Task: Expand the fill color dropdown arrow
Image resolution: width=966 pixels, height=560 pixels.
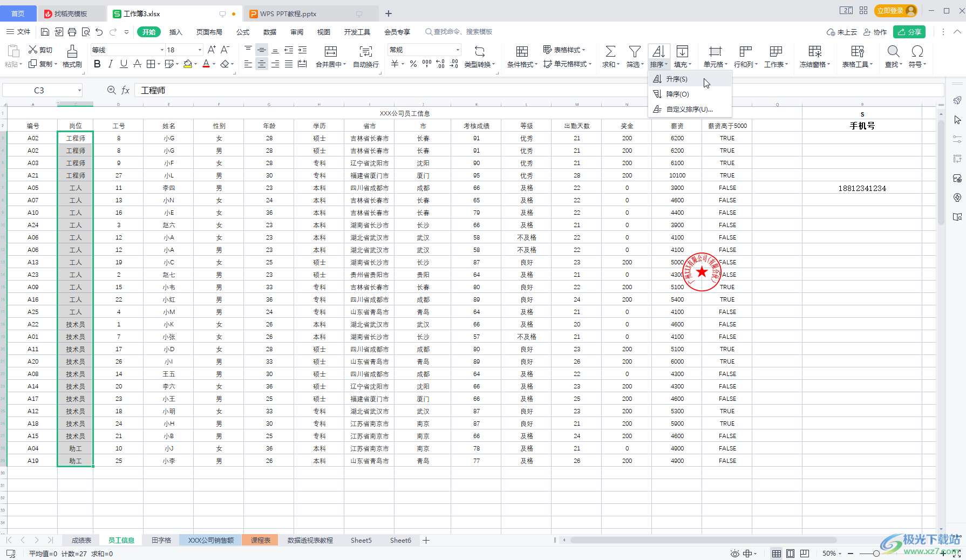Action: coord(195,64)
